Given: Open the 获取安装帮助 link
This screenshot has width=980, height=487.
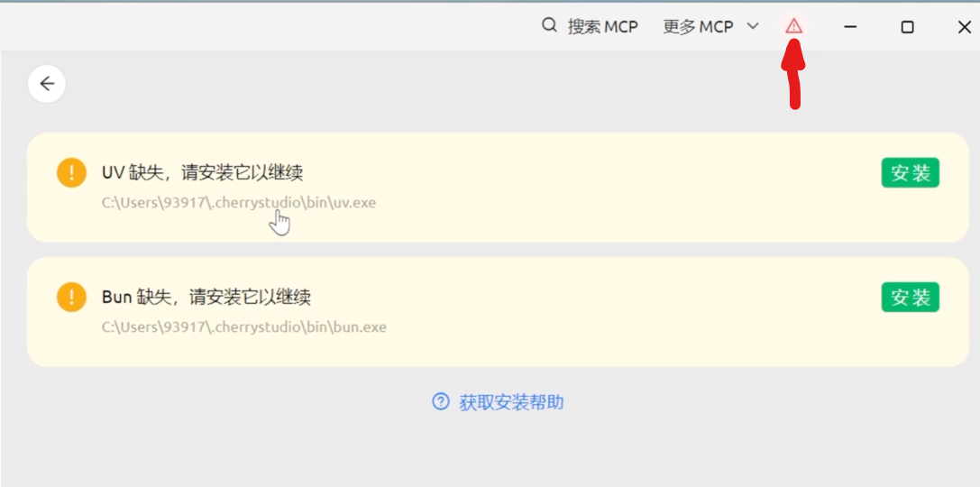Looking at the screenshot, I should click(x=499, y=401).
